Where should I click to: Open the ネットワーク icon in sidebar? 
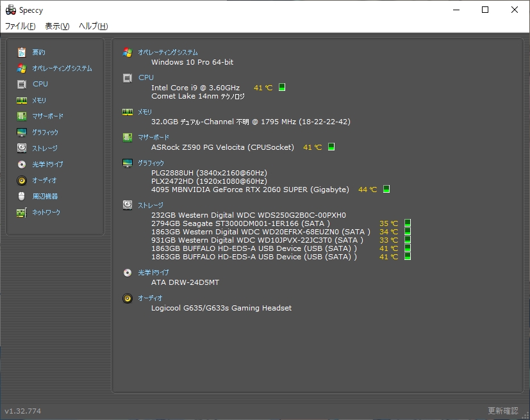click(x=22, y=212)
